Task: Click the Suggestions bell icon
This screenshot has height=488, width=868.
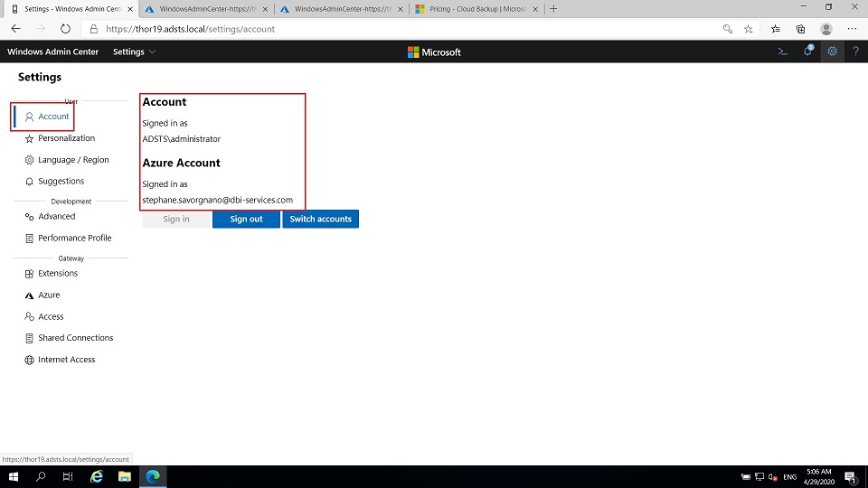Action: click(x=29, y=182)
